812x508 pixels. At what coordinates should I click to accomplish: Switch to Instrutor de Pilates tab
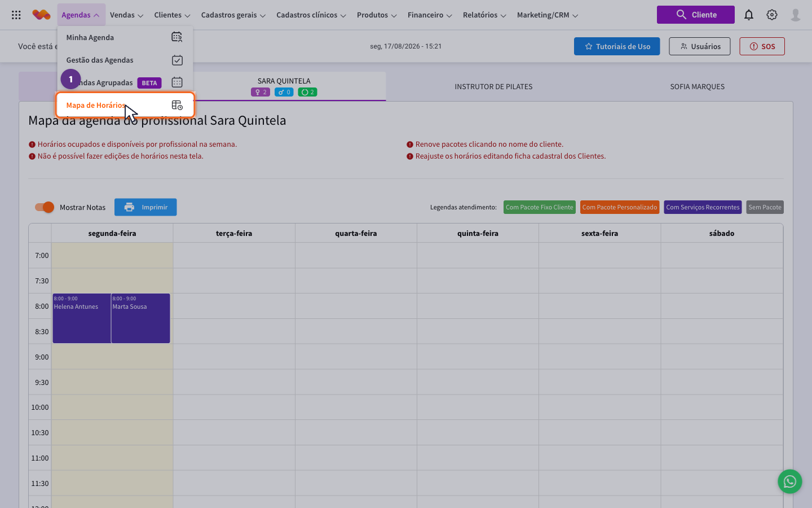(493, 87)
